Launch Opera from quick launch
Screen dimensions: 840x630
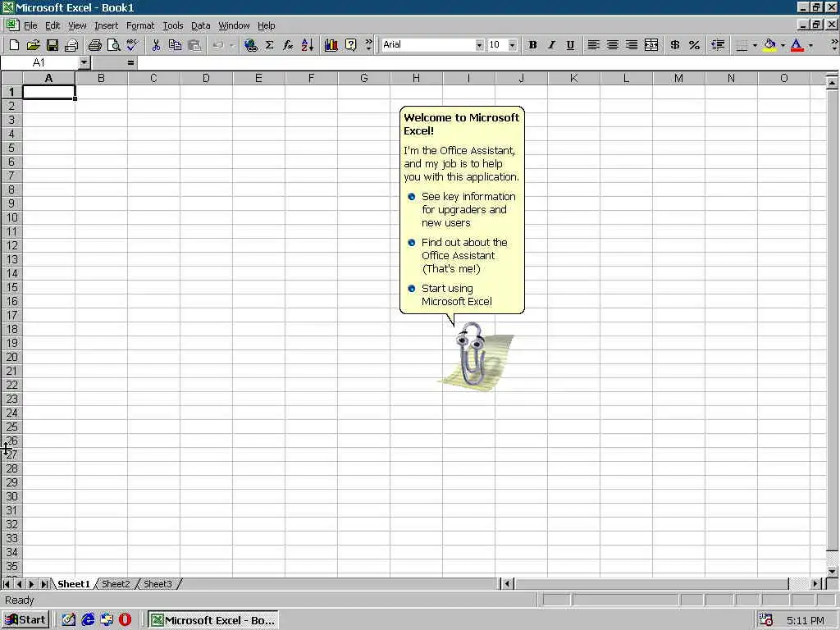coord(125,620)
